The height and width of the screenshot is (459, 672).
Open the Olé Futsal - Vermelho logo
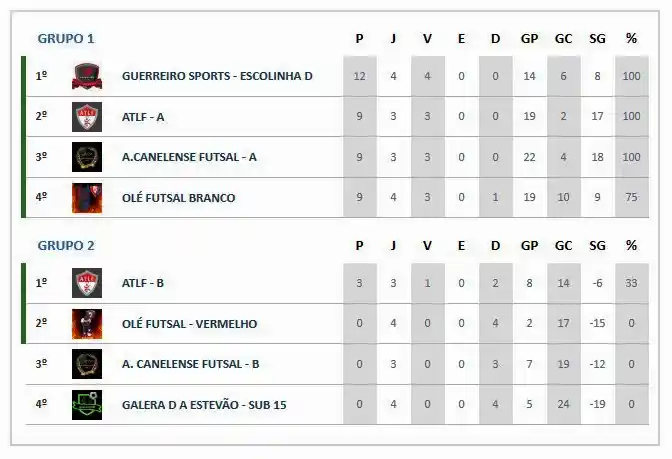click(87, 324)
